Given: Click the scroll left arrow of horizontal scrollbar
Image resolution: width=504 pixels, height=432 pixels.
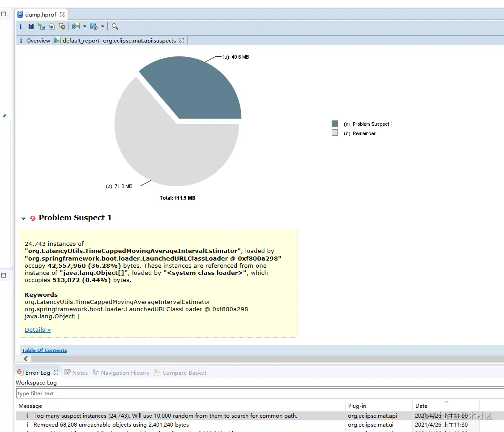Looking at the screenshot, I should [x=26, y=359].
